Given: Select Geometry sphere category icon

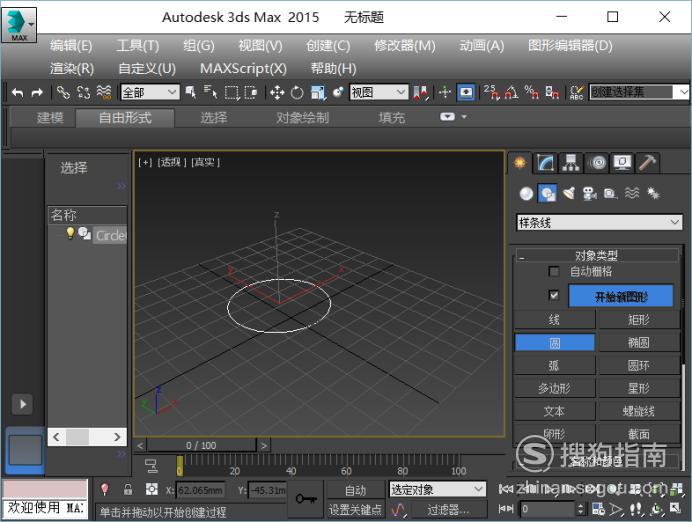Looking at the screenshot, I should 526,194.
